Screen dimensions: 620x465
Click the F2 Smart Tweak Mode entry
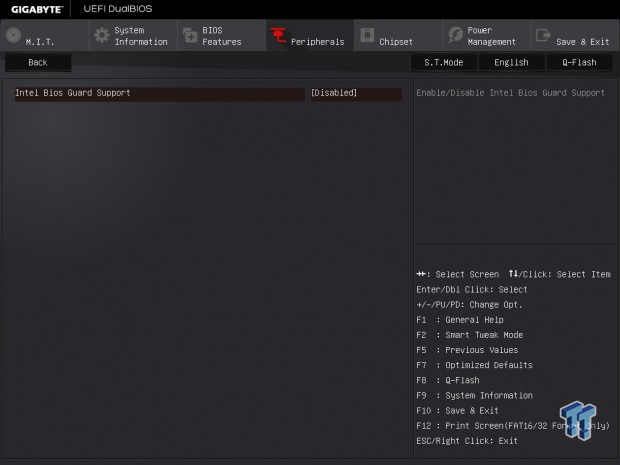click(x=470, y=335)
